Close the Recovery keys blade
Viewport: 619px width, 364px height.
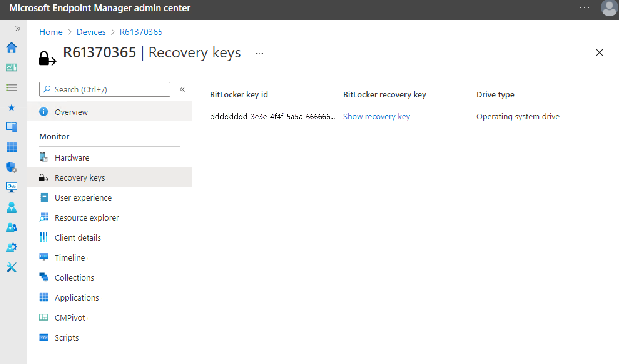click(x=599, y=53)
